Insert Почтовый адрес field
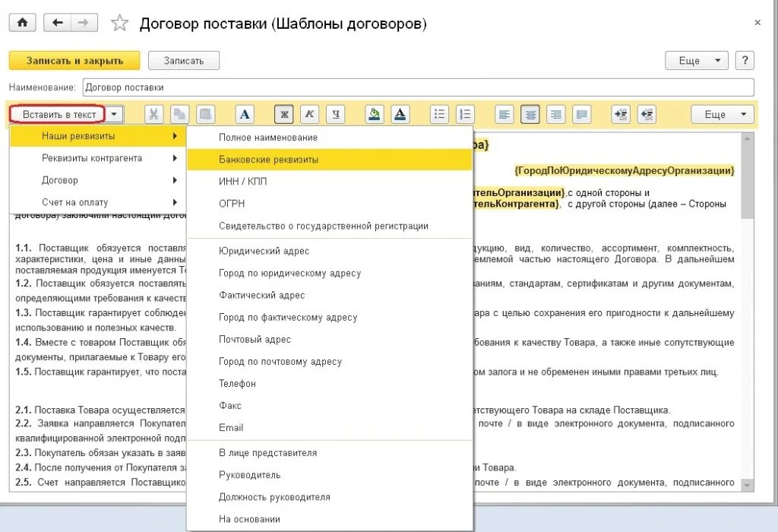Screen dimensions: 778x532 330,340
